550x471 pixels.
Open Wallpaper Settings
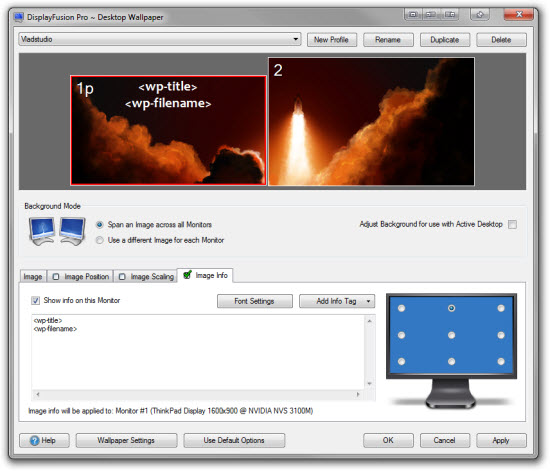(126, 440)
